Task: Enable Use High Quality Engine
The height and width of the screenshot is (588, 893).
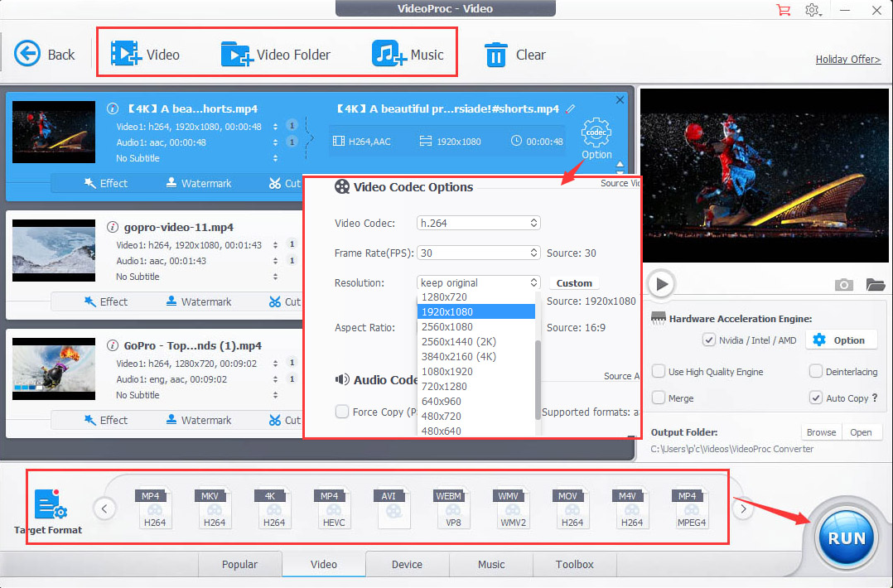Action: (659, 371)
